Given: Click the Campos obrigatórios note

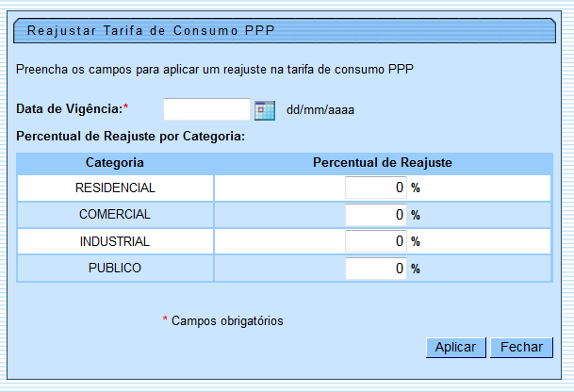Looking at the screenshot, I should [x=227, y=320].
